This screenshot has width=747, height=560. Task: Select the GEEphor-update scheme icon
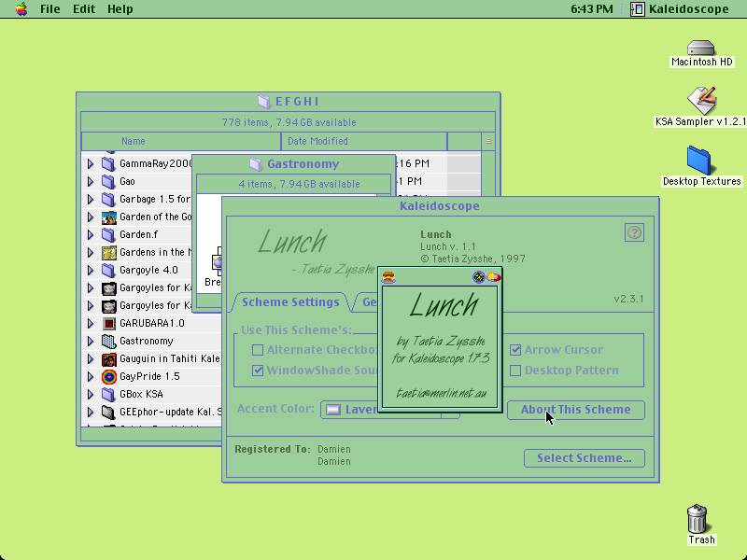pos(109,412)
